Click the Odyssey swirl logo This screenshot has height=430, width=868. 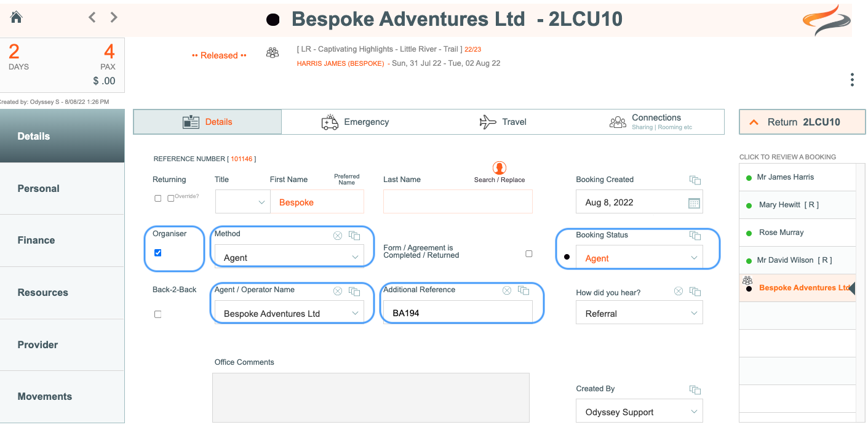(827, 20)
